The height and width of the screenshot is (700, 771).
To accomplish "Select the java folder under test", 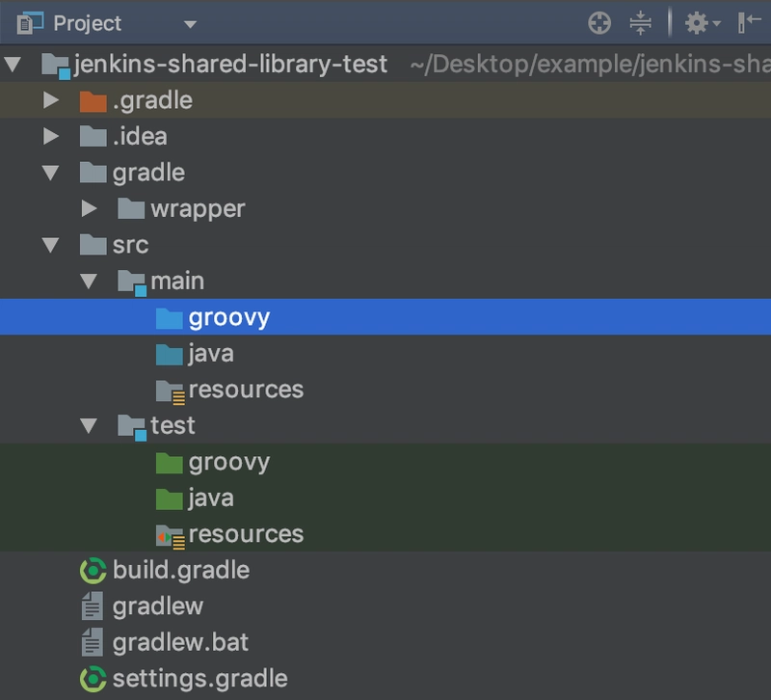I will [211, 498].
